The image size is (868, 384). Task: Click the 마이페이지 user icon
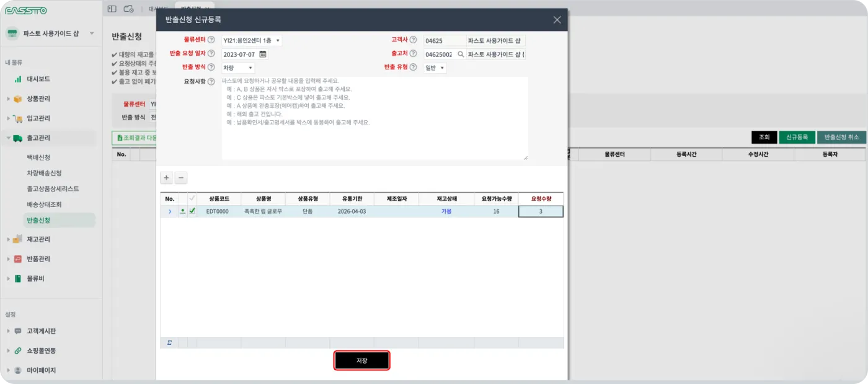(x=18, y=370)
